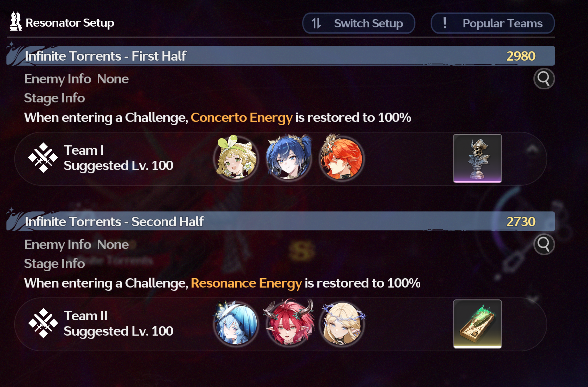
Task: Select the red-haired horned resonator in Team II
Action: tap(289, 323)
